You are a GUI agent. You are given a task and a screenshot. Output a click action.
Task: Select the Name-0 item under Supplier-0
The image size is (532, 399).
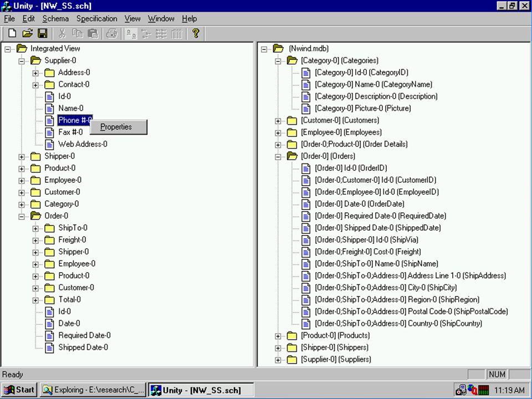(70, 108)
